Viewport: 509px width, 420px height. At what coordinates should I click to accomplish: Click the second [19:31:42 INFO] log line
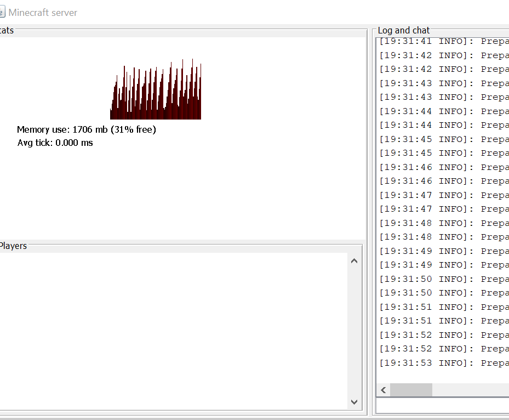(444, 69)
